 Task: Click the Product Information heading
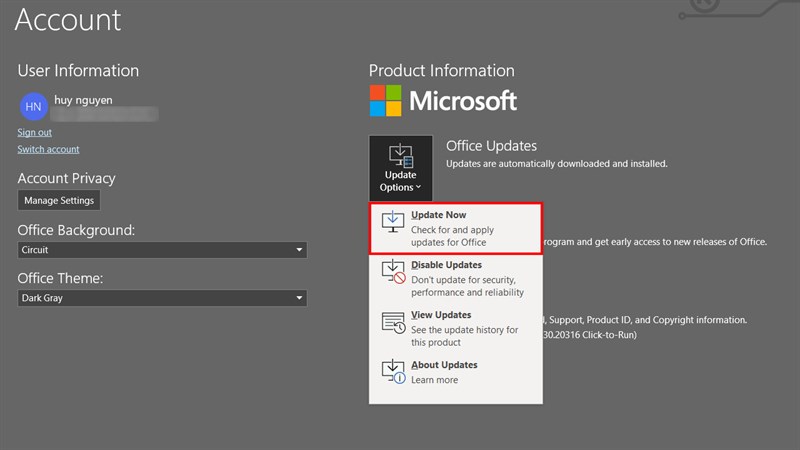[442, 70]
